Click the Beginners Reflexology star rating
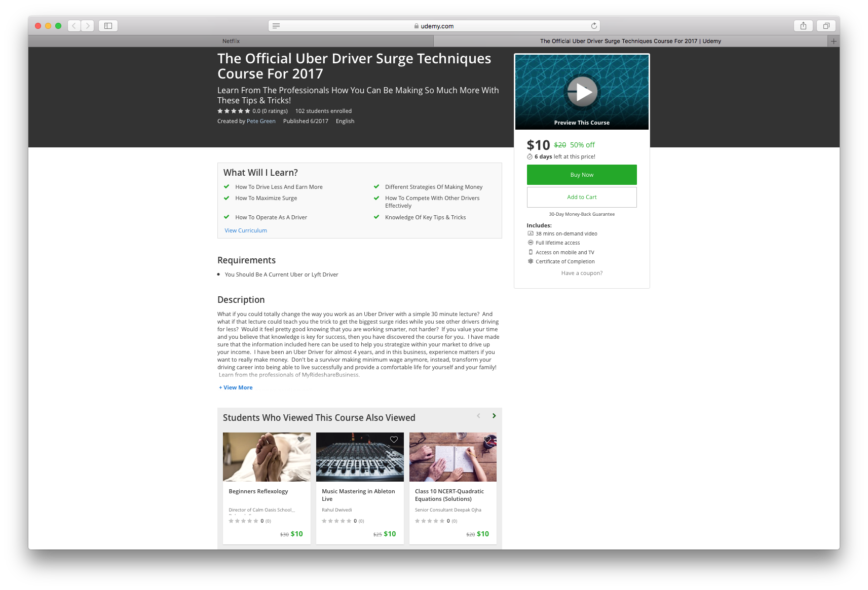This screenshot has width=868, height=590. [243, 521]
